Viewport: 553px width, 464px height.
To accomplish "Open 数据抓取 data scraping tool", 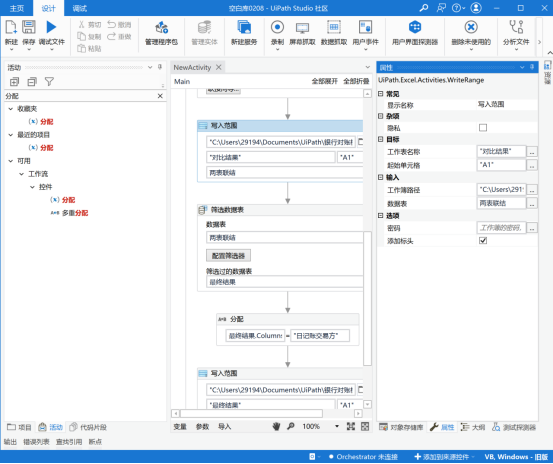I will (334, 27).
